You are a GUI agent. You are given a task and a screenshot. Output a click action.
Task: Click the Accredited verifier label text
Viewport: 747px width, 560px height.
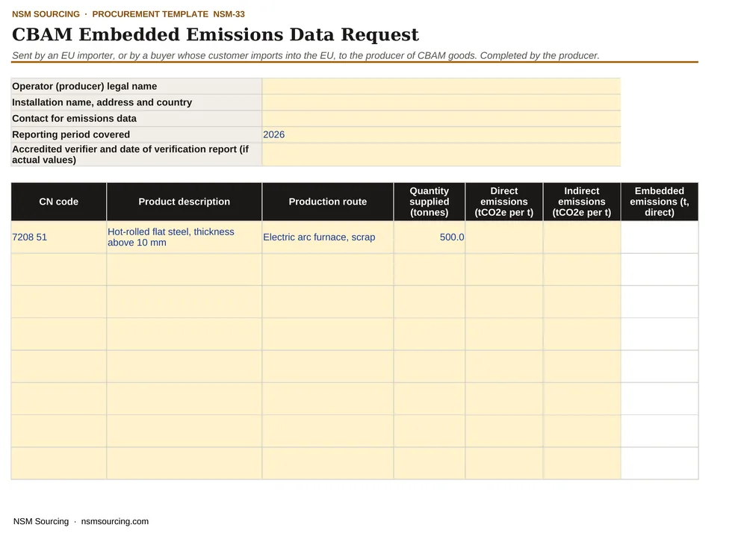(131, 155)
